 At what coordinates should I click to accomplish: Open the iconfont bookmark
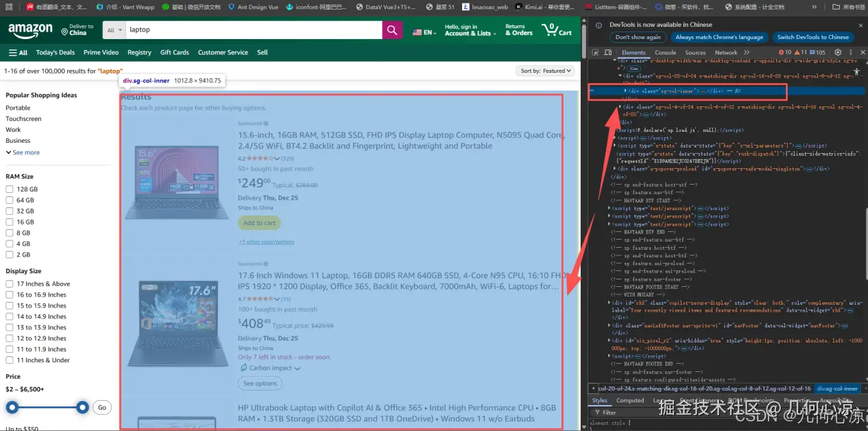[x=316, y=7]
